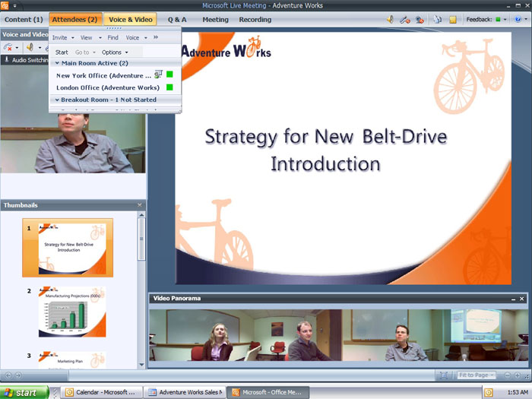This screenshot has height=399, width=532.
Task: Switch to Calendar - Microsoft taskbar window
Action: [x=101, y=392]
